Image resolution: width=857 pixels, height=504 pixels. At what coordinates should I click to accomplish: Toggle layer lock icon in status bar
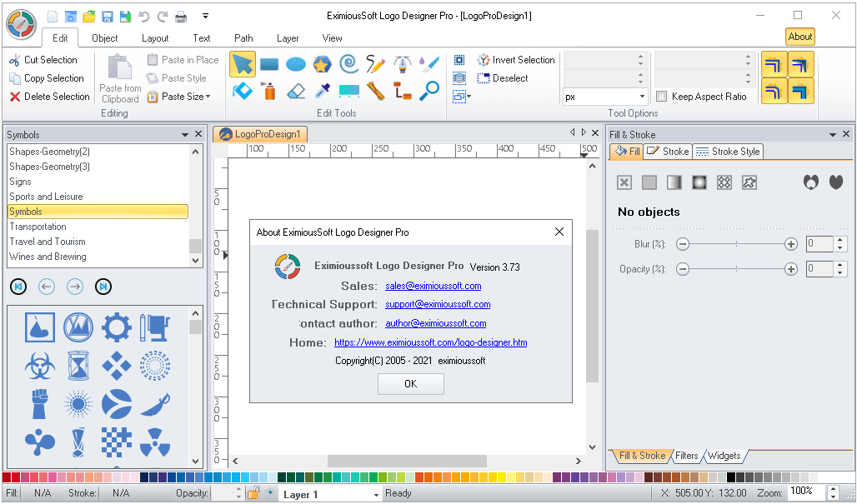point(253,493)
